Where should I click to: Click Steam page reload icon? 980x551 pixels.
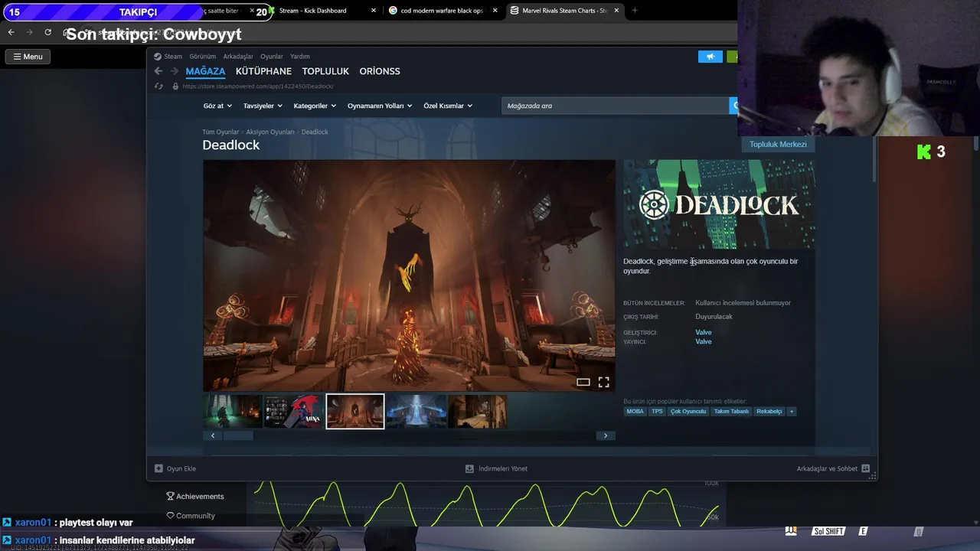[158, 86]
